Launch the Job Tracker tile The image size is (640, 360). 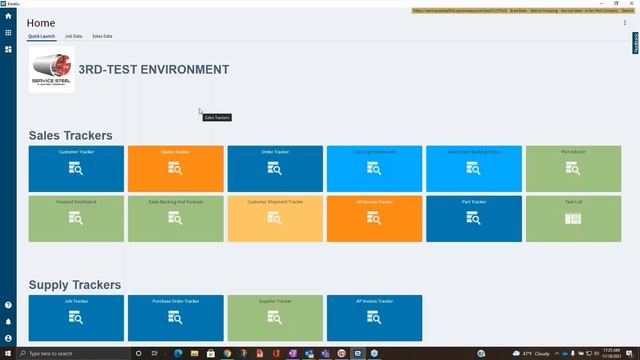76,318
